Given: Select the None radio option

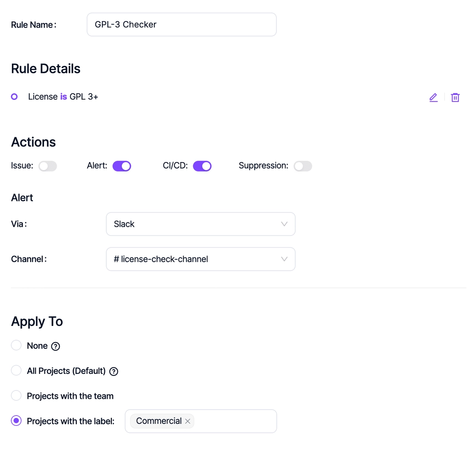Looking at the screenshot, I should pos(16,345).
